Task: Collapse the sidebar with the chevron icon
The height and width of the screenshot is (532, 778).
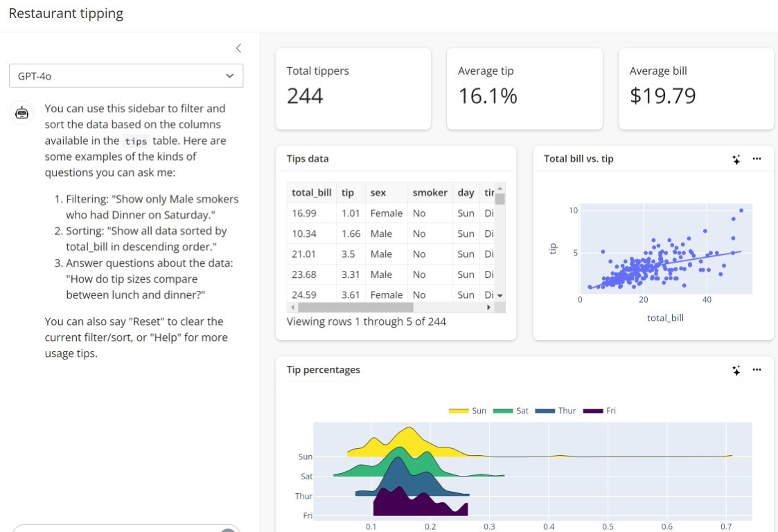Action: 238,48
